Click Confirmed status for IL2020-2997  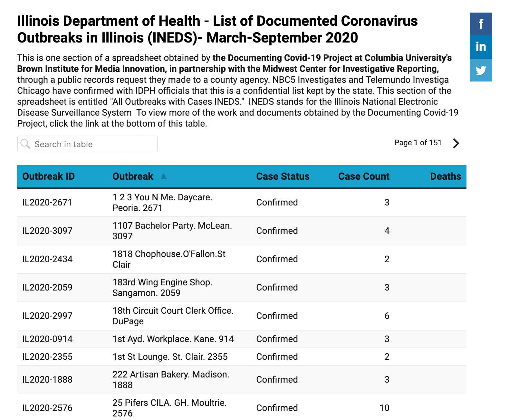coord(277,316)
